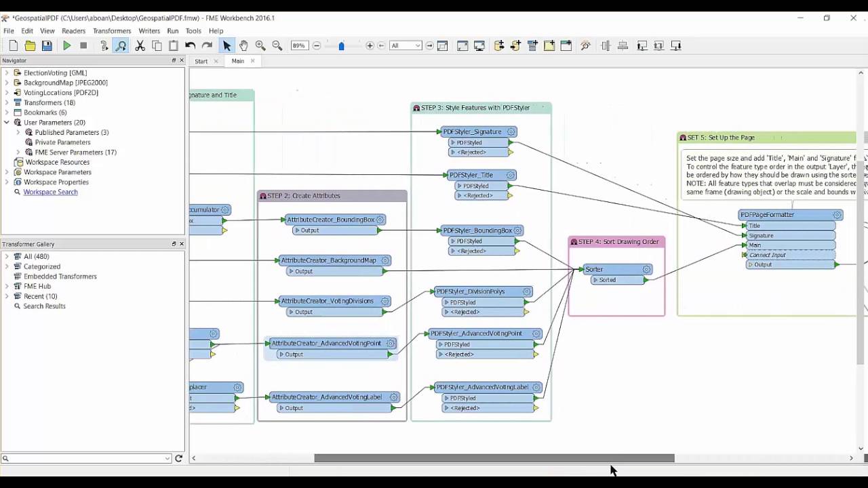Viewport: 868px width, 488px height.
Task: Expand the ElectionVoting [GML] node
Action: pos(7,73)
